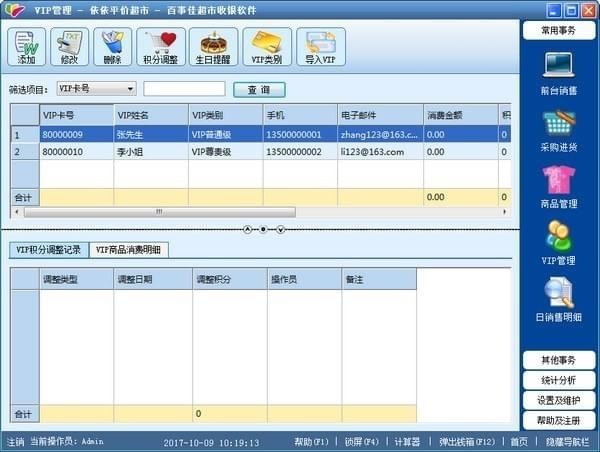This screenshot has height=452, width=600.
Task: Click the li123@163.com email cell
Action: click(x=380, y=152)
